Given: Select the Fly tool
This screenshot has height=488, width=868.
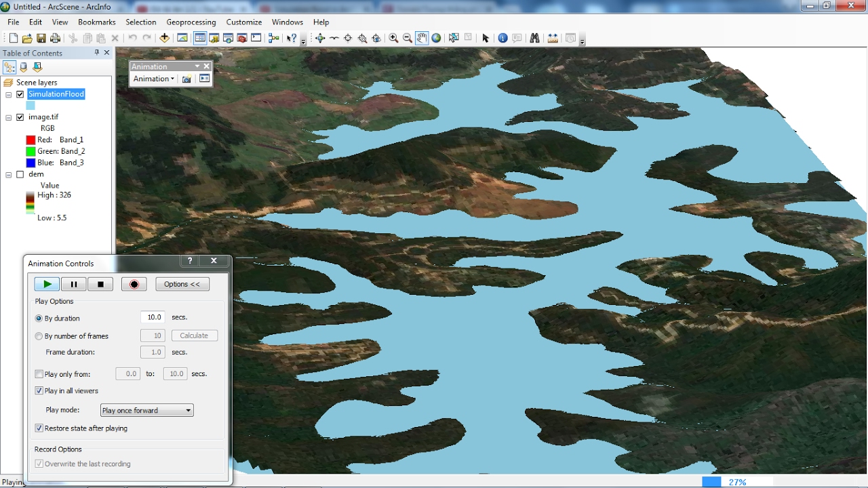Looking at the screenshot, I should pyautogui.click(x=334, y=39).
